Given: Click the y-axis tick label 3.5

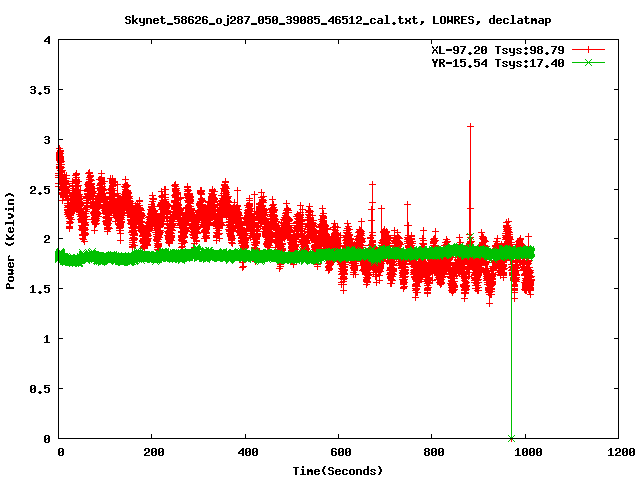Looking at the screenshot, I should tap(40, 90).
